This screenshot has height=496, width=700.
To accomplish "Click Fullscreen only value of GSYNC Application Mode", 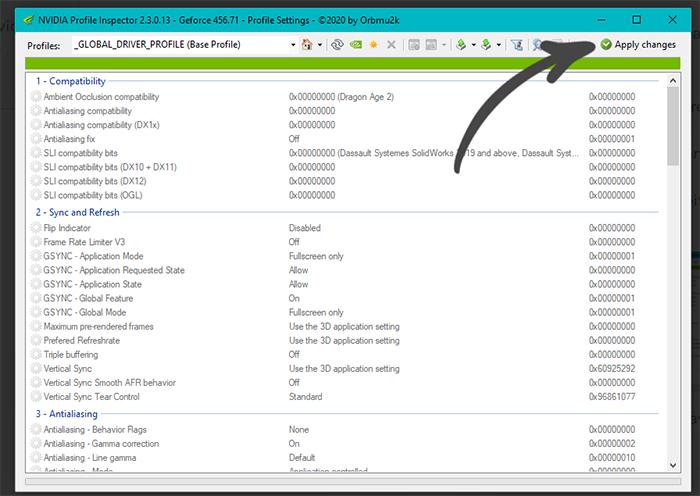I will click(x=316, y=256).
